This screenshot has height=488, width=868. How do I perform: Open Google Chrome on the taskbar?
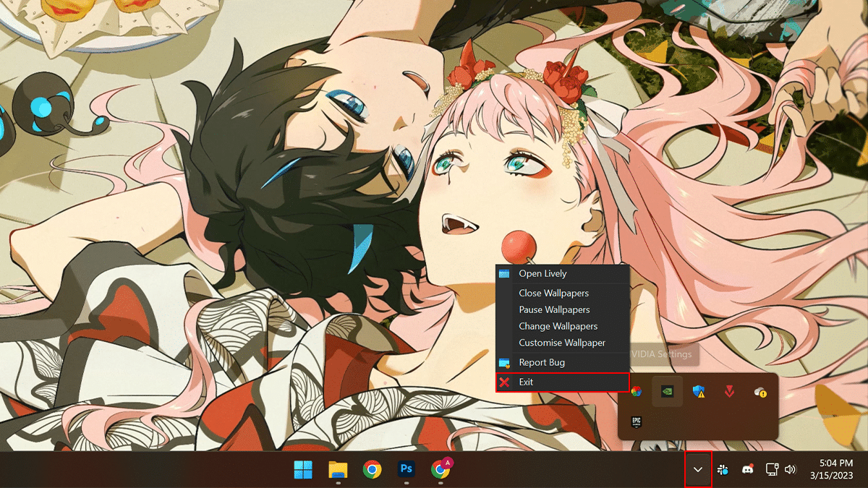373,470
